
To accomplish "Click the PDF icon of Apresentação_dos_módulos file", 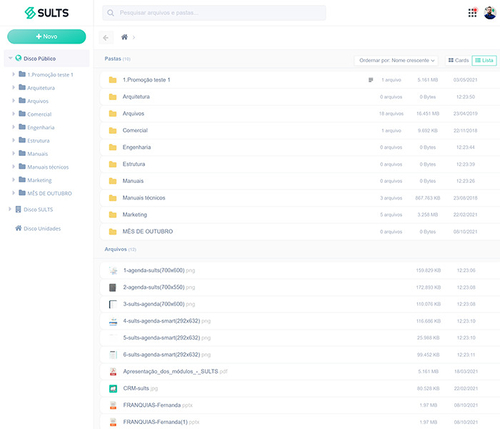I will [113, 372].
